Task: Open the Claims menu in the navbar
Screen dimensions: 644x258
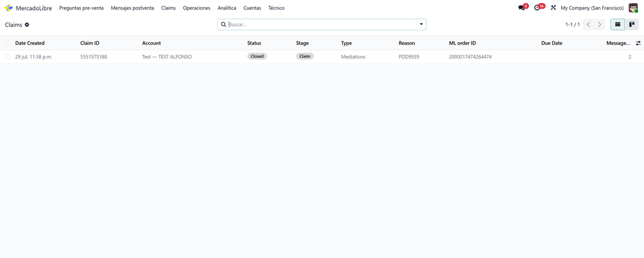Action: [169, 8]
